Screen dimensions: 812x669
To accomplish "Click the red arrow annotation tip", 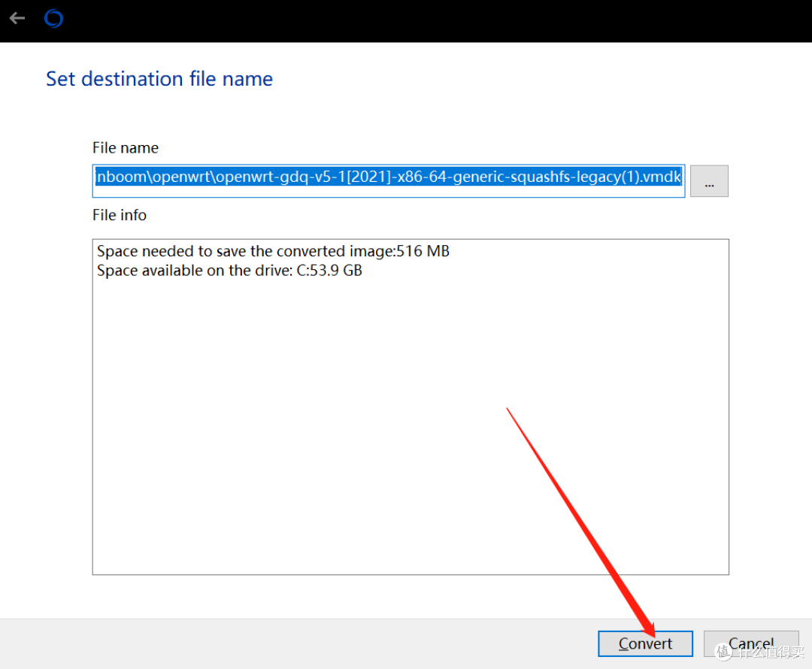I will (x=651, y=631).
